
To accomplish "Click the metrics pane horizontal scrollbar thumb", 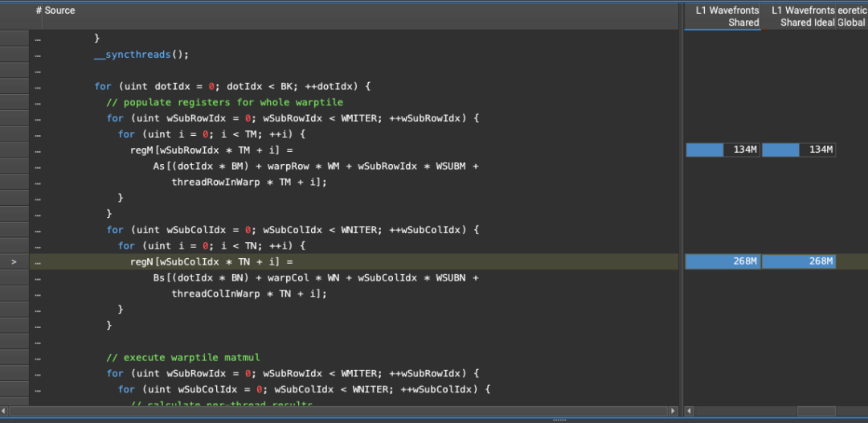I will (816, 412).
